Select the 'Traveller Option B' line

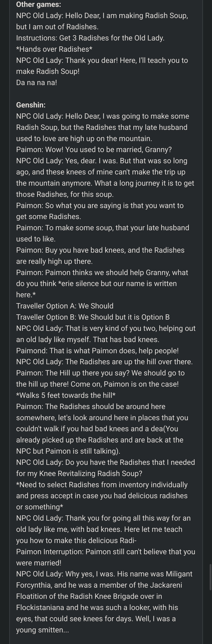click(93, 317)
